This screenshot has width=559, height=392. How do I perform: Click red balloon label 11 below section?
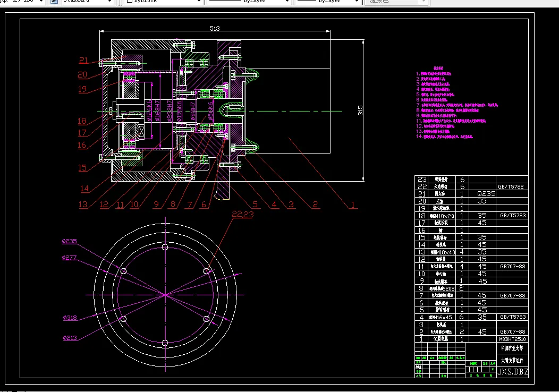pos(120,204)
